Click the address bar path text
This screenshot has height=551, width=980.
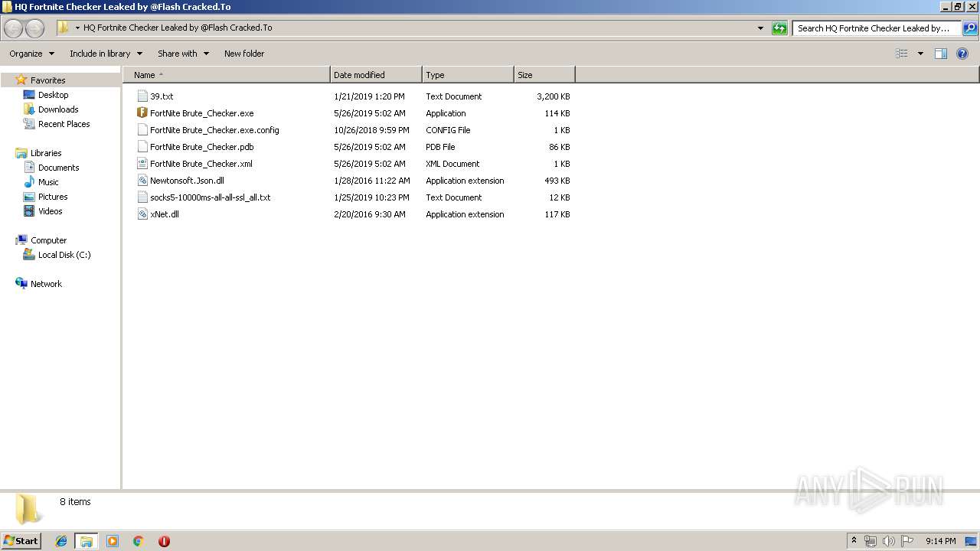pos(178,28)
